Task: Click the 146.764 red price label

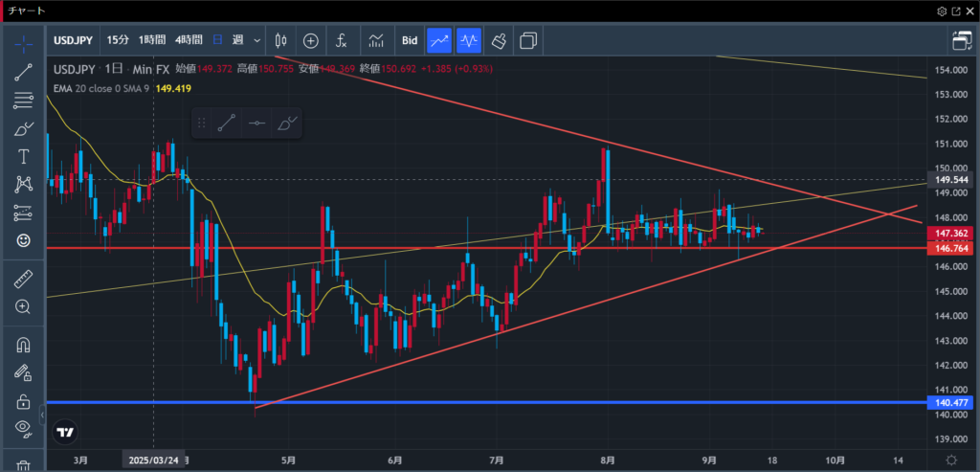Action: 951,248
